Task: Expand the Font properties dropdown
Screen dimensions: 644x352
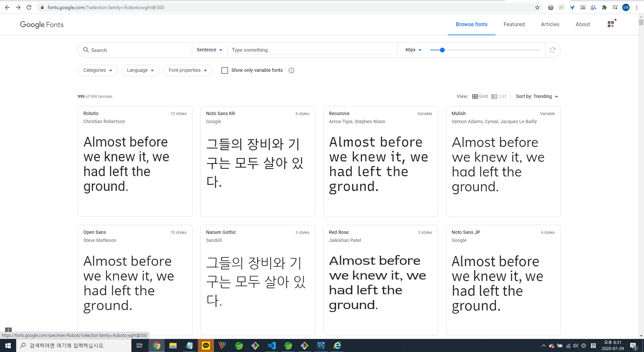Action: 188,70
